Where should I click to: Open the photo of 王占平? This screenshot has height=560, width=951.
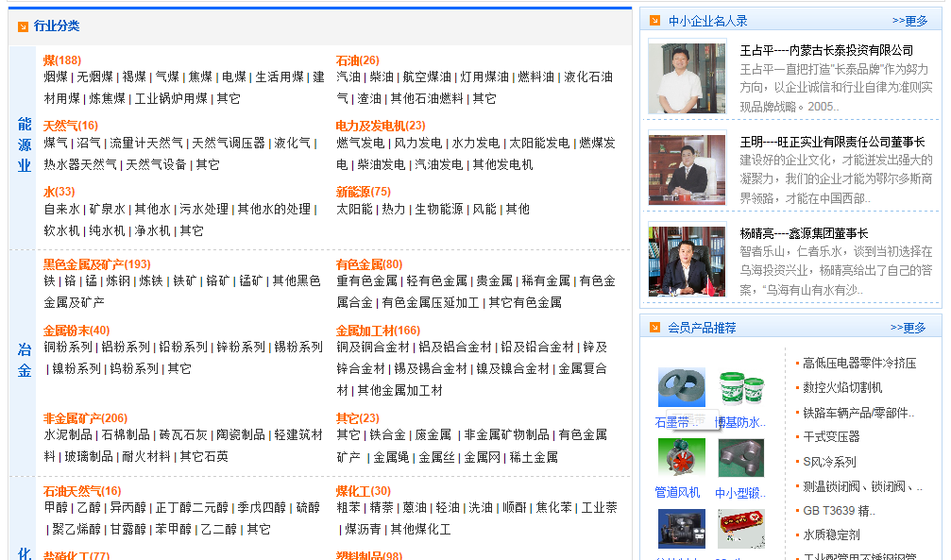click(687, 78)
